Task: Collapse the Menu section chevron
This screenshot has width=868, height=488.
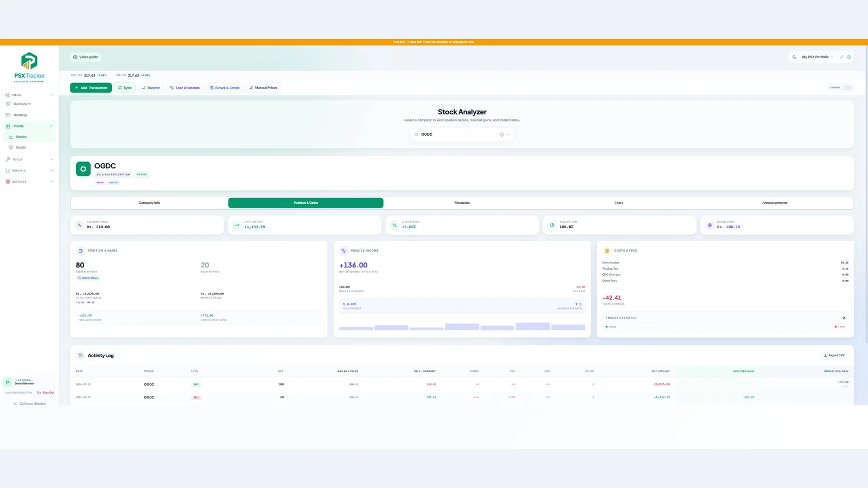Action: [52, 95]
